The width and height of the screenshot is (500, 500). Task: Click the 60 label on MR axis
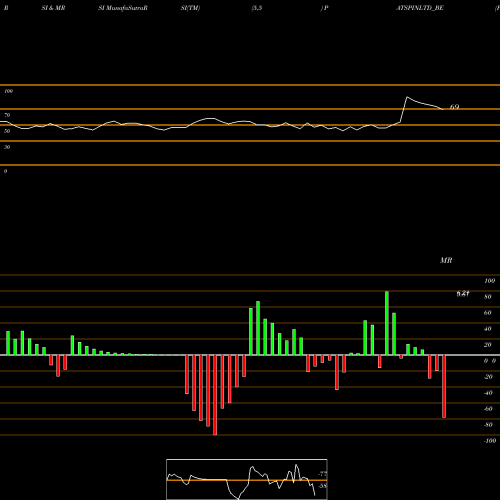click(488, 313)
